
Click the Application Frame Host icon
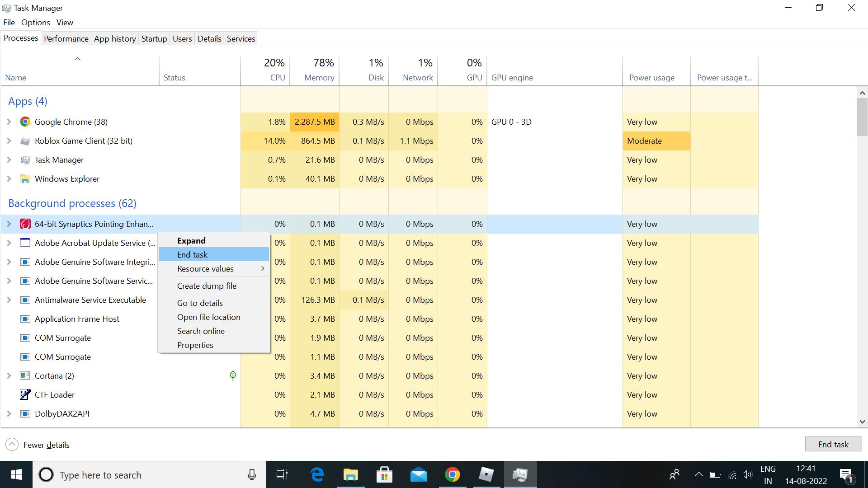coord(25,319)
